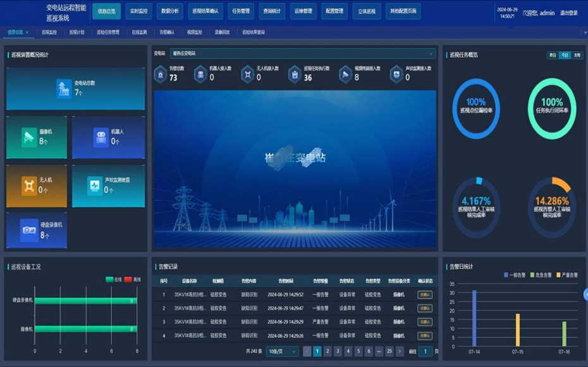Viewport: 588px width, 367px height.
Task: Toggle the 严重告警 legend color swatch
Action: pyautogui.click(x=559, y=275)
